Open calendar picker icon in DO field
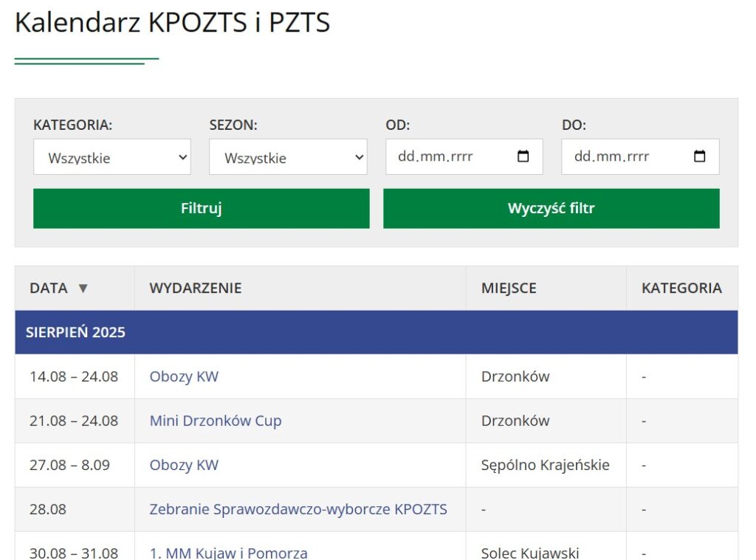This screenshot has width=756, height=560. click(700, 156)
